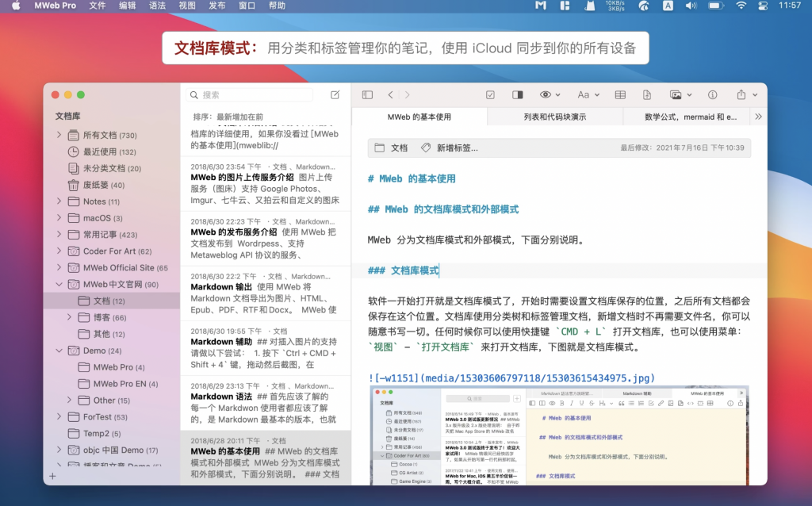Open the 发布 menu in the menu bar
This screenshot has height=506, width=812.
[216, 6]
